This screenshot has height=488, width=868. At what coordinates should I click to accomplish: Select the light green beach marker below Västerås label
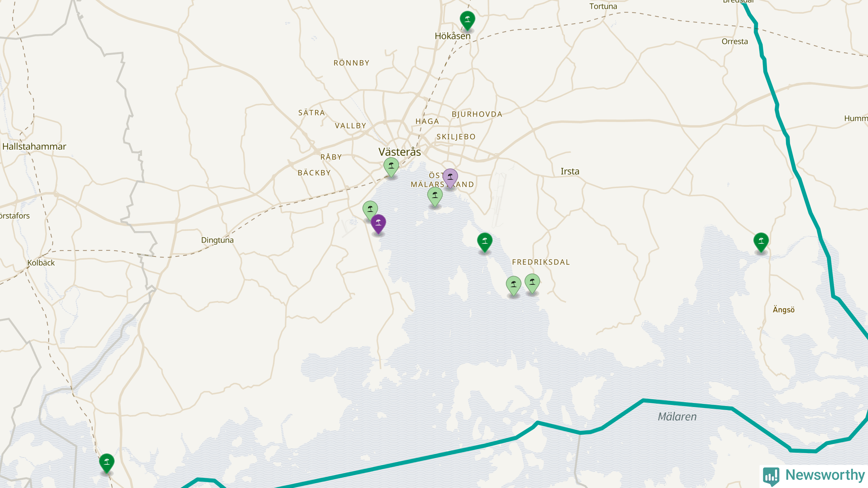[391, 167]
